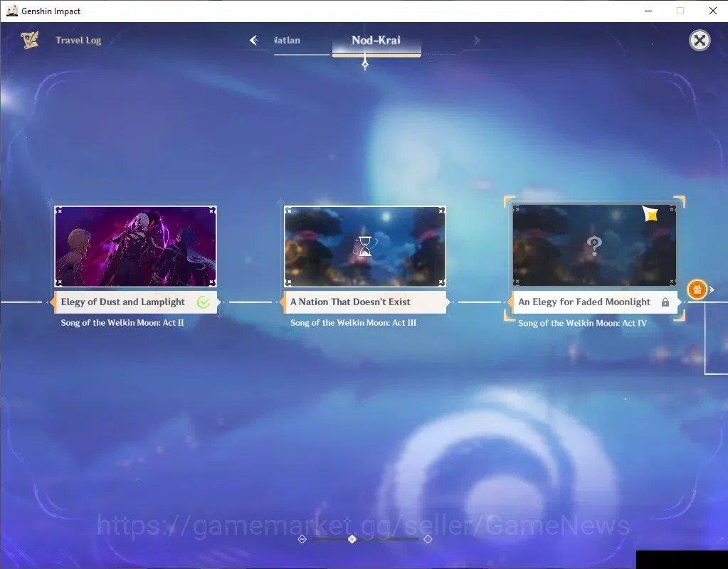Select A Nation That Doesn't Exist title
728x569 pixels.
pos(350,302)
